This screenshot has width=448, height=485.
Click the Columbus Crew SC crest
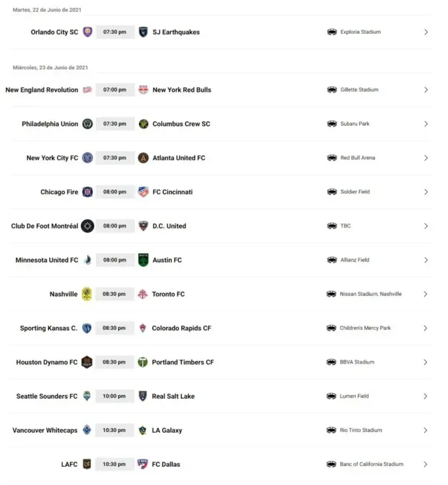click(x=143, y=124)
